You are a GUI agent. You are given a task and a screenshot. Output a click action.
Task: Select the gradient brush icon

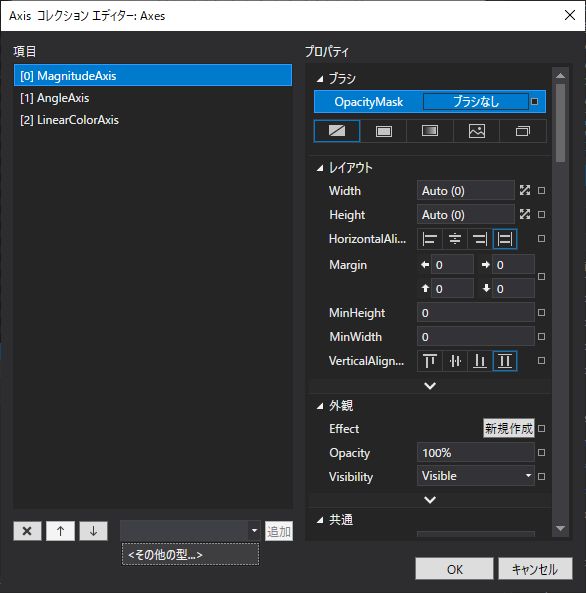pos(430,131)
